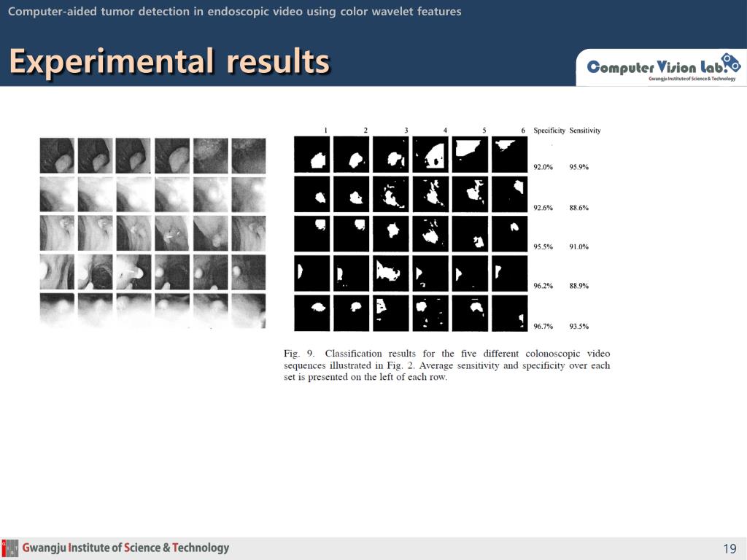Click the slide subtitle about color wavelet features

[234, 12]
